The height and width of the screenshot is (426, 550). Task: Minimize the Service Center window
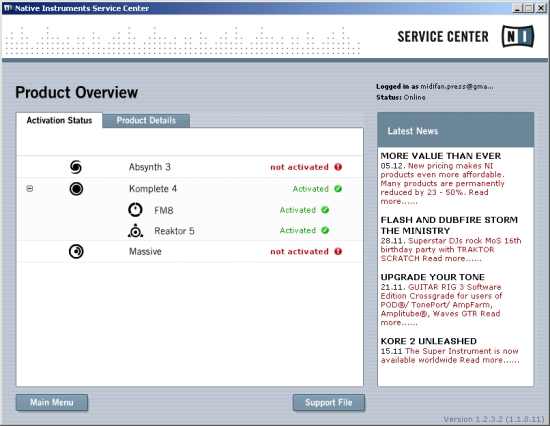tap(517, 8)
